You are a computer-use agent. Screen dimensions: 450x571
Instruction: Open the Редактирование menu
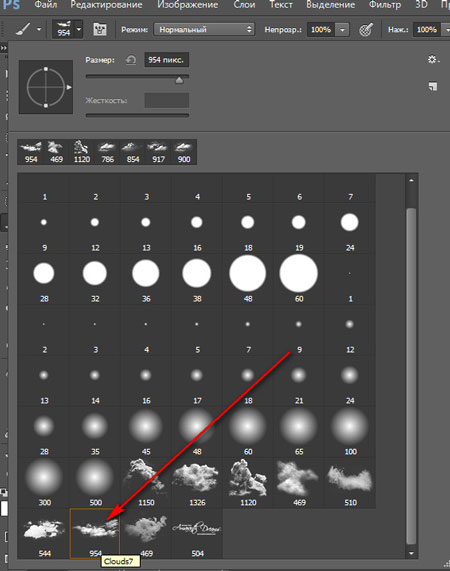pos(106,5)
